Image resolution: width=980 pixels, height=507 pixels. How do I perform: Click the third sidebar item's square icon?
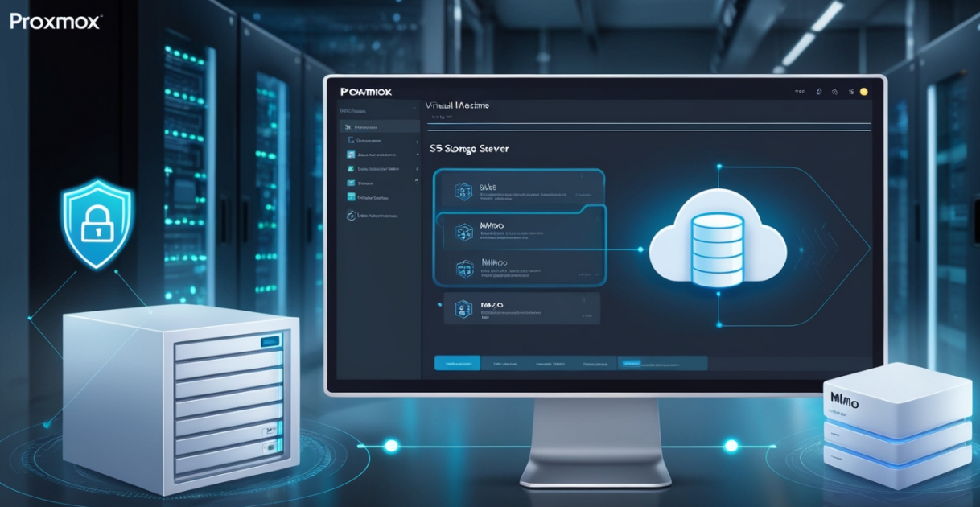[x=351, y=154]
